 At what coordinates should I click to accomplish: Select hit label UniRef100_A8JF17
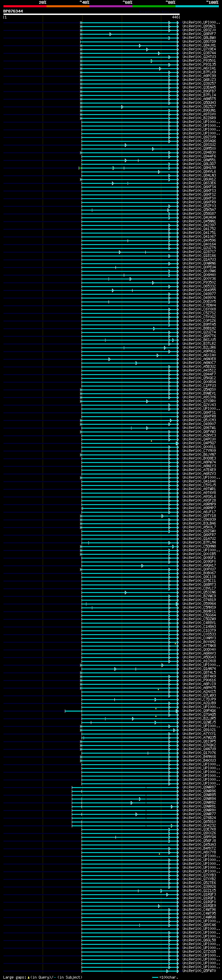tap(199, 512)
